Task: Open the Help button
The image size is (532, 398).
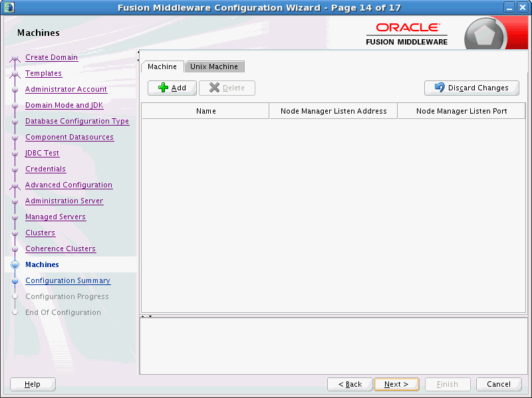Action: pos(33,384)
